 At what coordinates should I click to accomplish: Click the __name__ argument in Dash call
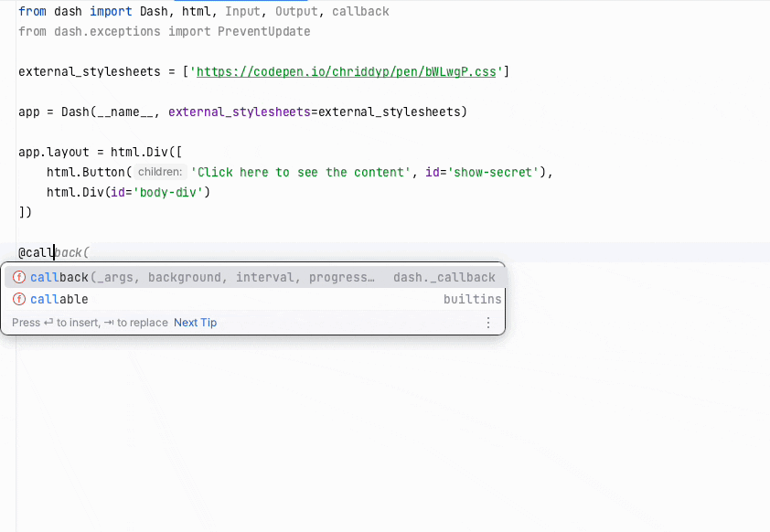125,112
